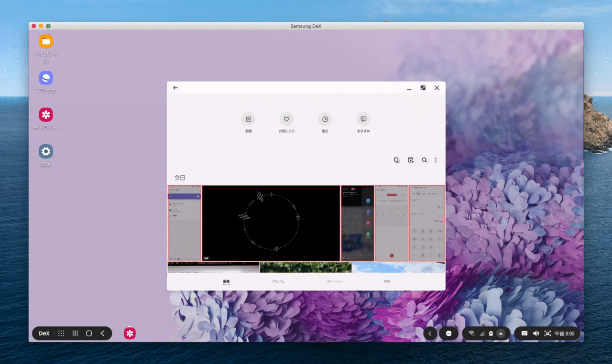Open the apps grid in DeX taskbar
Image resolution: width=612 pixels, height=364 pixels.
(x=61, y=333)
